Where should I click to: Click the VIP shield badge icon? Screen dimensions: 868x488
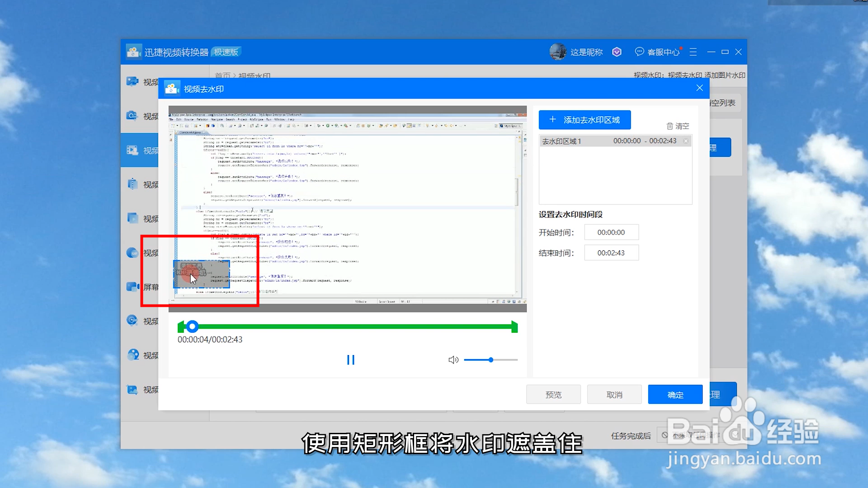[617, 52]
